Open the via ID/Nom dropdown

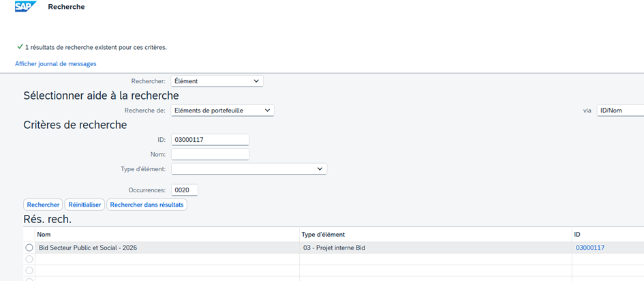pyautogui.click(x=619, y=110)
